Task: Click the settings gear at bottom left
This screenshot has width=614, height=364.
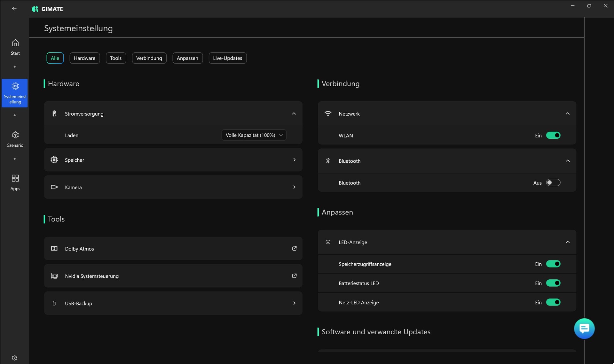Action: pyautogui.click(x=15, y=358)
